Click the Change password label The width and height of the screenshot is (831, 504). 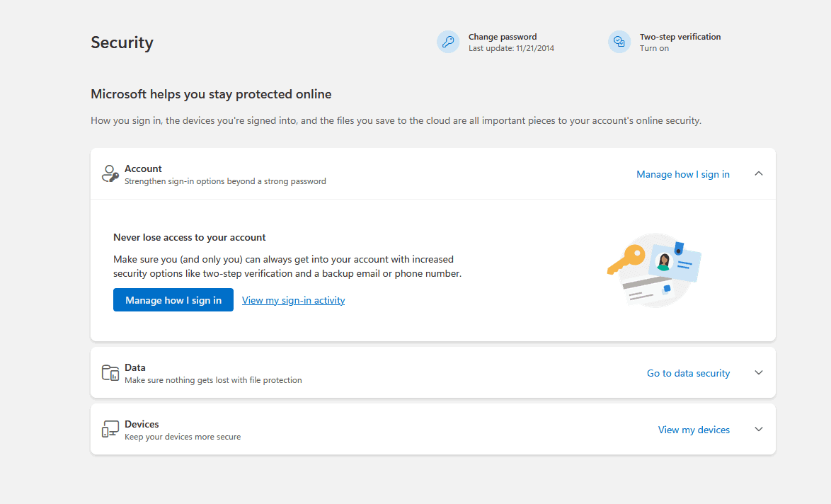tap(503, 36)
